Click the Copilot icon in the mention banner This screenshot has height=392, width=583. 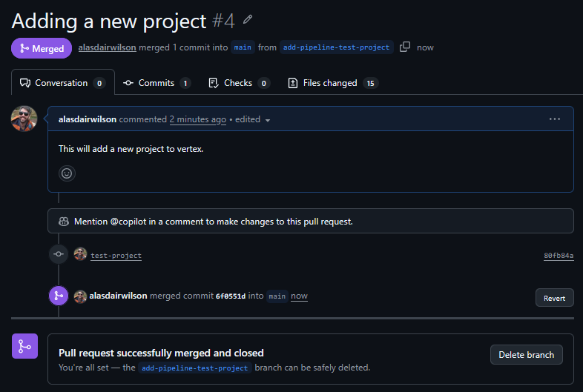click(x=64, y=222)
